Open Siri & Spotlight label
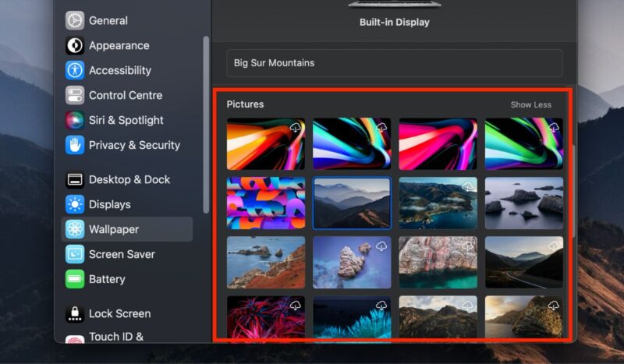The image size is (624, 364). tap(126, 120)
